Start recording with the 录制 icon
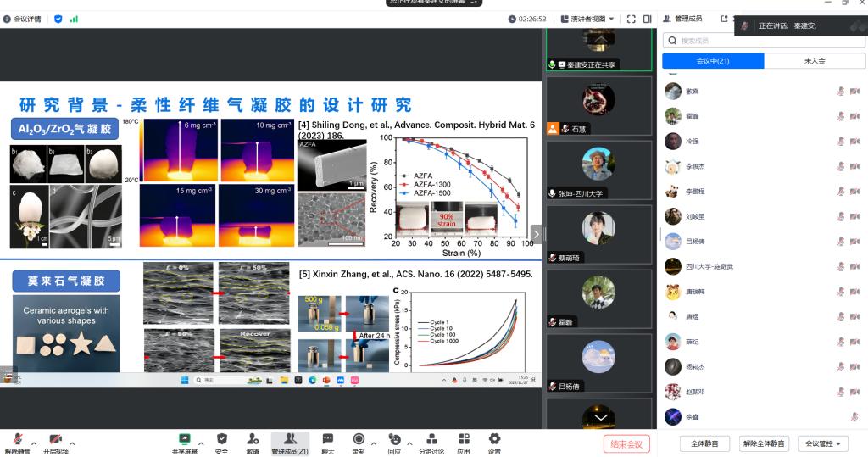 click(359, 440)
